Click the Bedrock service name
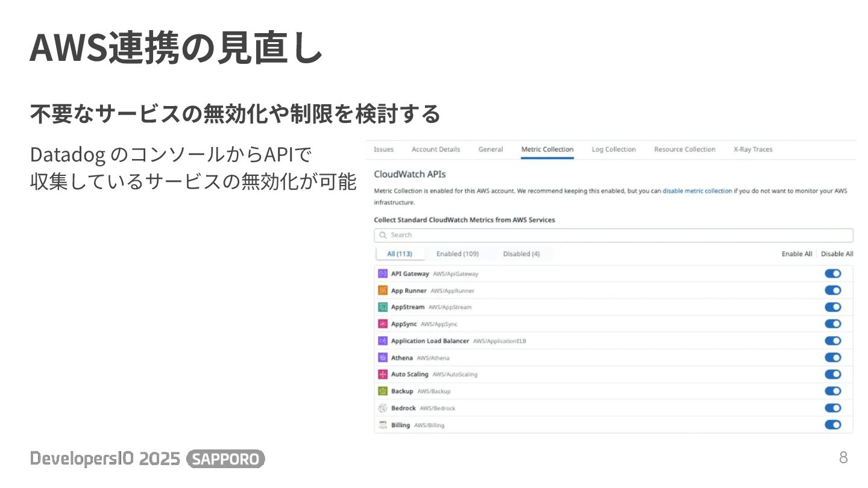Image resolution: width=868 pixels, height=488 pixels. click(x=403, y=408)
